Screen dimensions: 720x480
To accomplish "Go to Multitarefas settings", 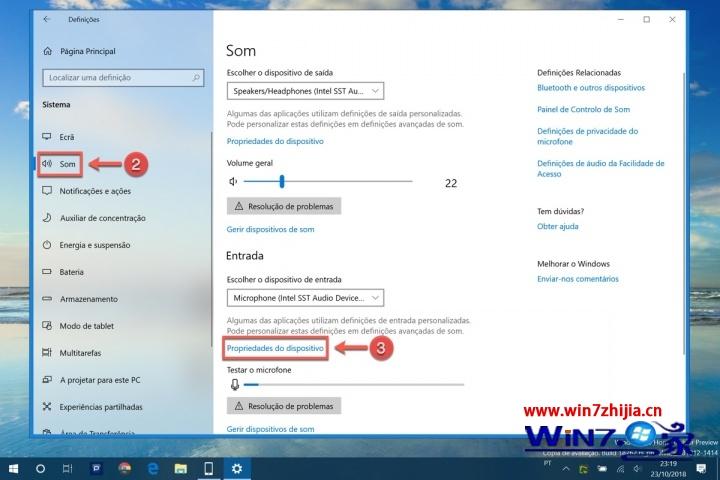I will tap(80, 353).
